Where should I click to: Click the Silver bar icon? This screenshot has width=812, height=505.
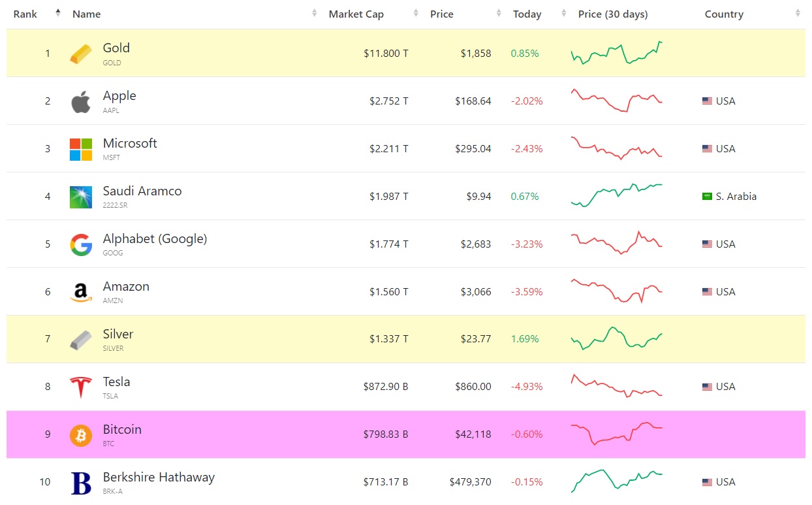[x=81, y=340]
